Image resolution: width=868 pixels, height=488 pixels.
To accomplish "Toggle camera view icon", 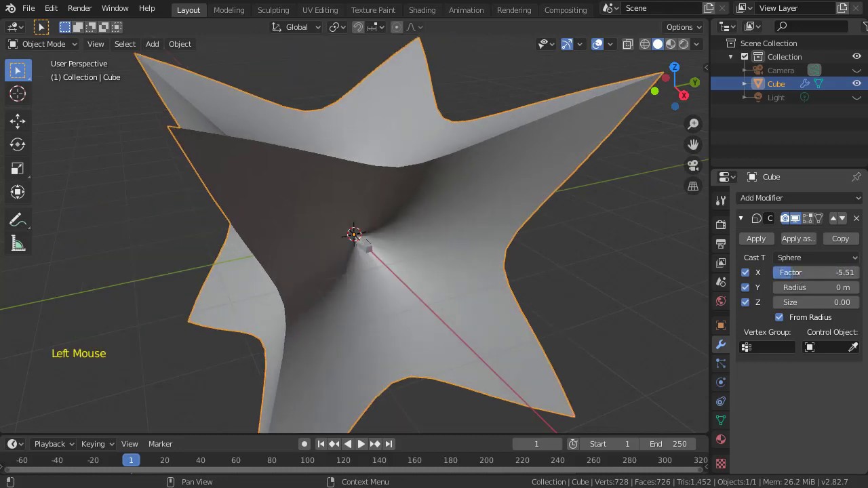I will click(693, 165).
